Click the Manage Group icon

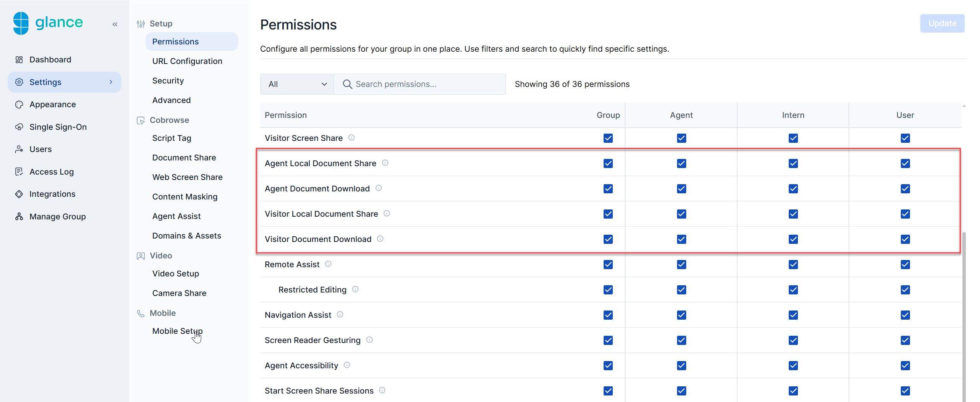[19, 216]
